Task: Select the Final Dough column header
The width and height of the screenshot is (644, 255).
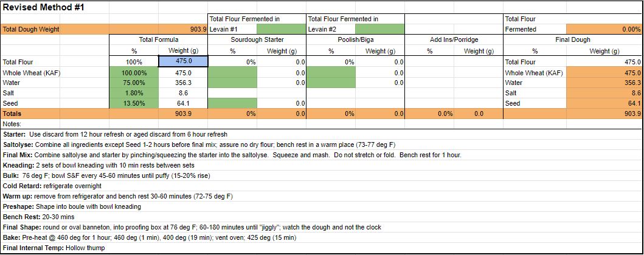Action: coord(572,40)
